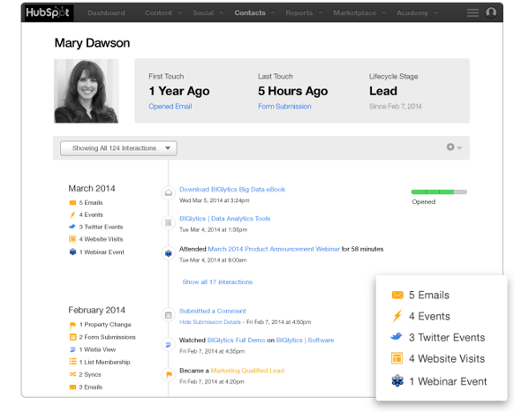The height and width of the screenshot is (420, 521).
Task: Click Mary Dawson's profile photo
Action: [x=87, y=91]
